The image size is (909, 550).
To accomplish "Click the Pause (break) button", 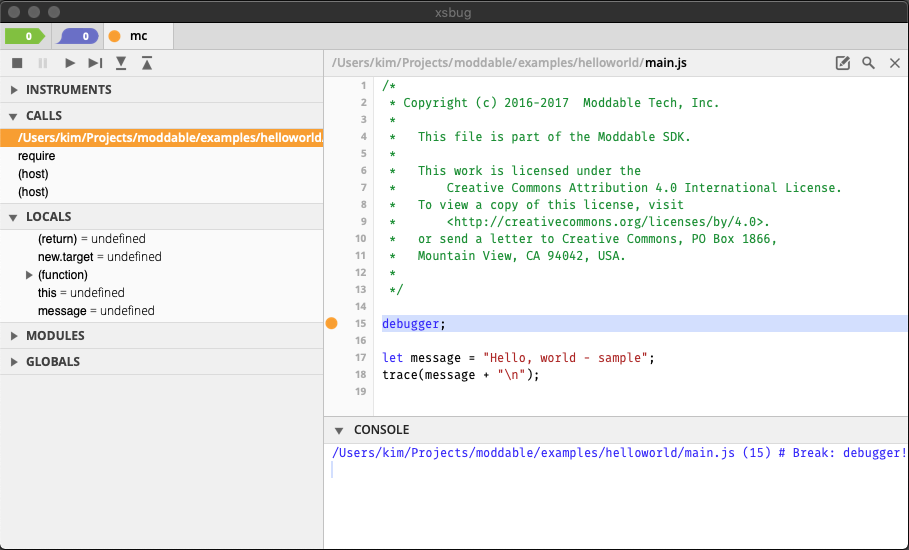I will click(x=43, y=63).
